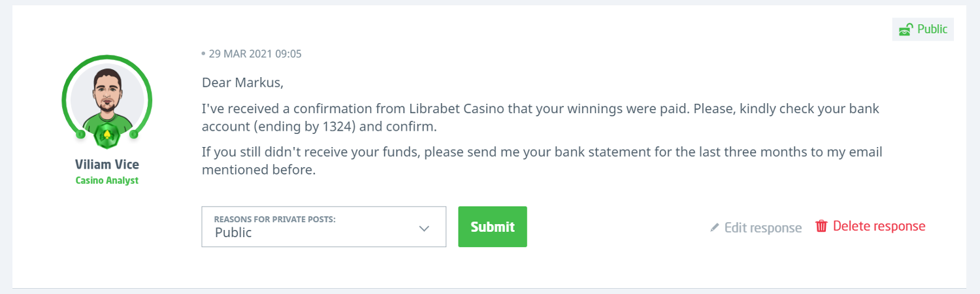This screenshot has height=294, width=980.
Task: Click the bullet dot before the timestamp
Action: tap(203, 54)
